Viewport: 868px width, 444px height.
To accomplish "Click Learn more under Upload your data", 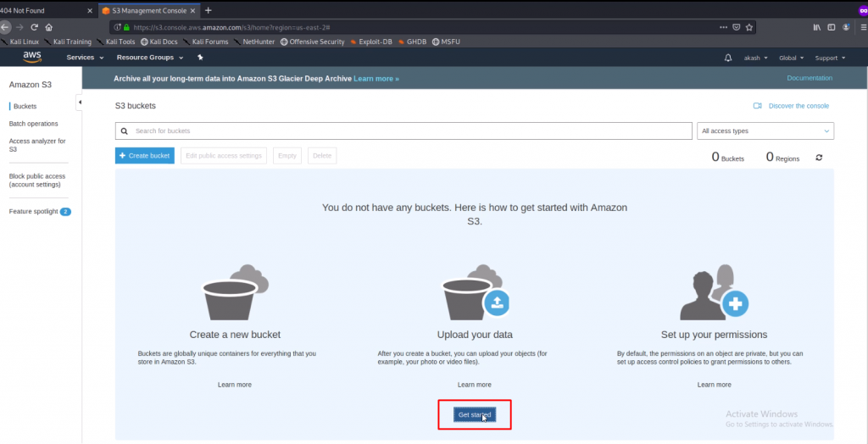I will pos(475,385).
